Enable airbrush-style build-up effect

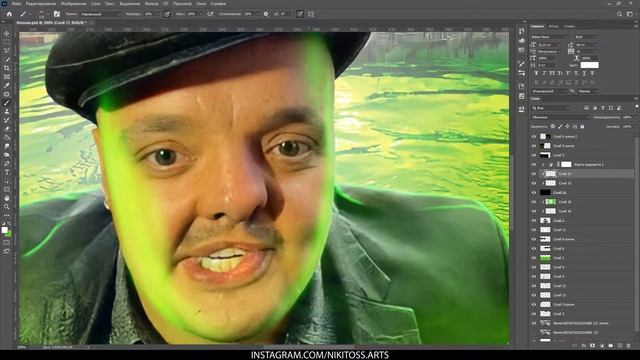210,14
